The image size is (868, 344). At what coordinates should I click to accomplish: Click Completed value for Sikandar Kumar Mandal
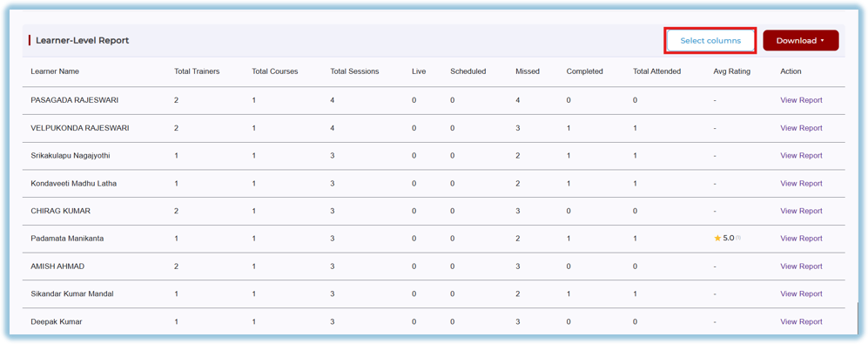pyautogui.click(x=569, y=294)
